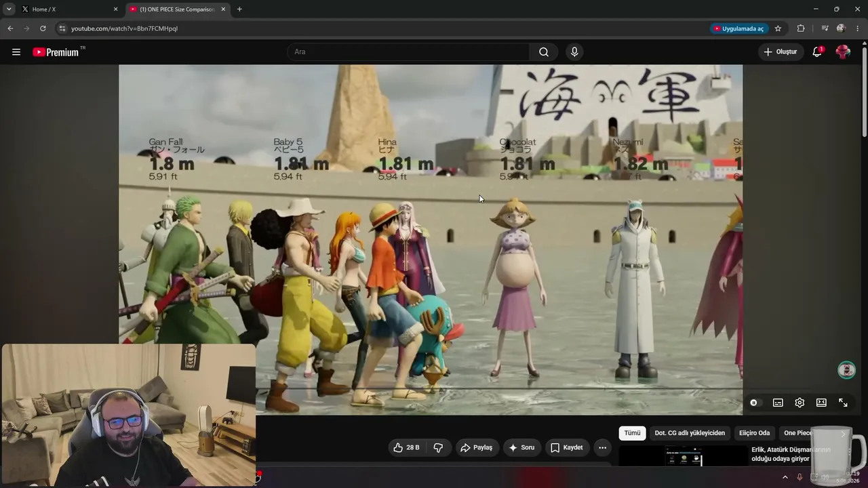Click the youtube.com address bar URL
Viewport: 868px width, 488px height.
click(124, 28)
